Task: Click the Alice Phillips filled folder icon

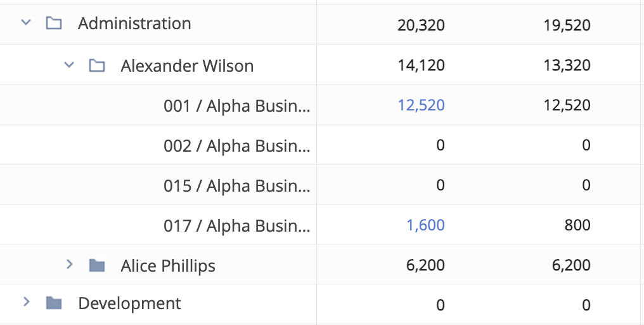Action: pos(97,265)
